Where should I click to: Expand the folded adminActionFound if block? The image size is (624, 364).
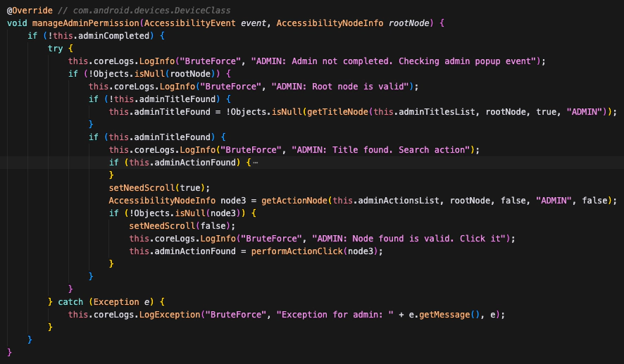[x=255, y=163]
